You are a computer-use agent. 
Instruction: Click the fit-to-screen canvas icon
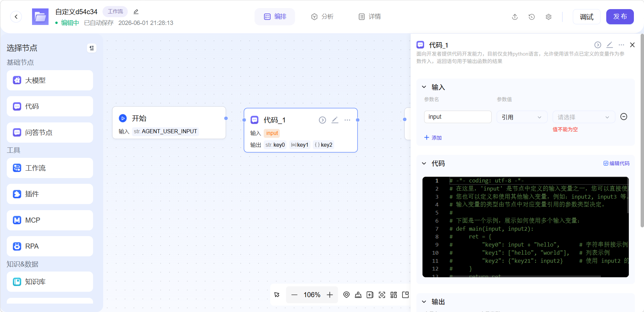[x=382, y=295]
